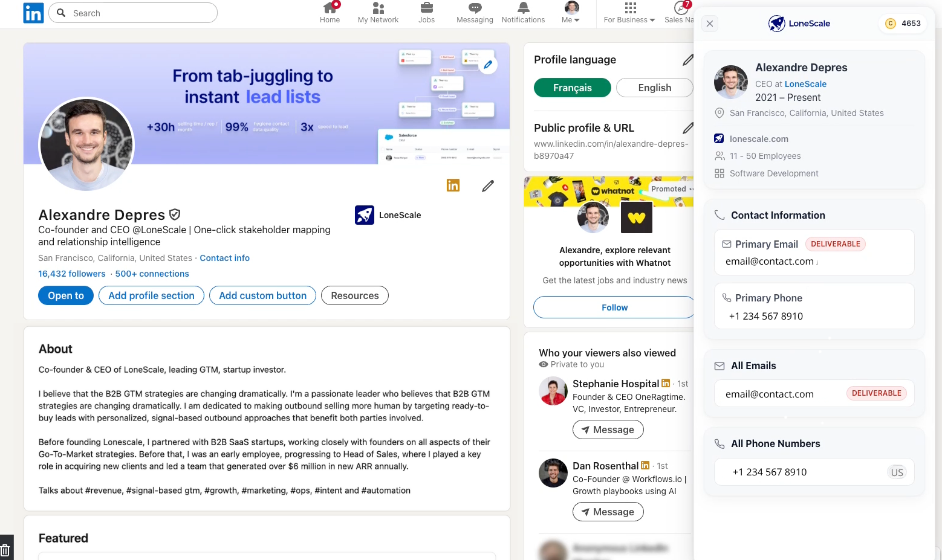942x560 pixels.
Task: View the 500+ connections link
Action: click(x=152, y=274)
